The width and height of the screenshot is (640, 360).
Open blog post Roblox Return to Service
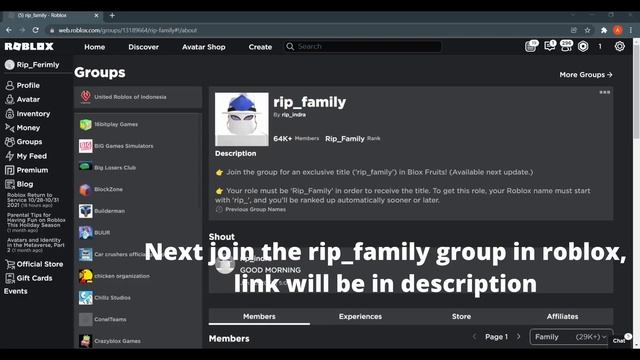click(x=33, y=200)
